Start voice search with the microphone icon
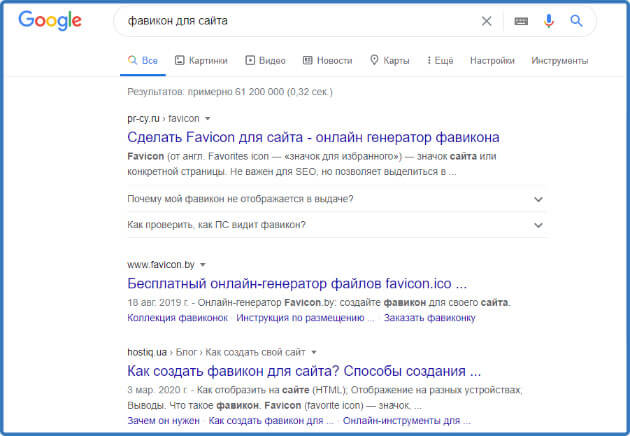Viewport: 630px width, 436px height. coord(548,20)
